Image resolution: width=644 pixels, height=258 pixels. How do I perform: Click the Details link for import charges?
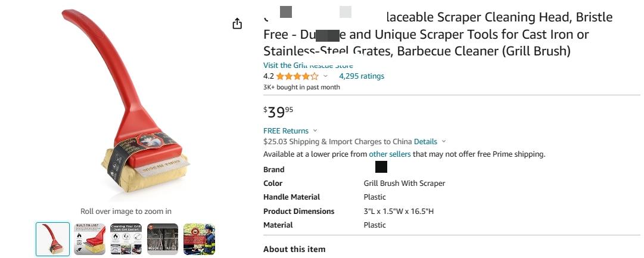pos(425,141)
